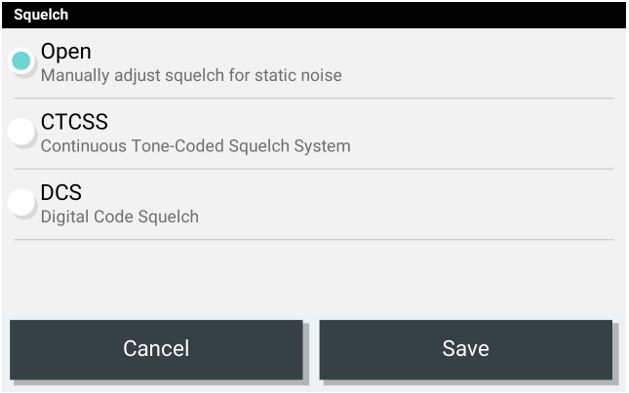Tap 'Manually adjust squelch for static noise' description
The image size is (629, 393).
tap(191, 75)
